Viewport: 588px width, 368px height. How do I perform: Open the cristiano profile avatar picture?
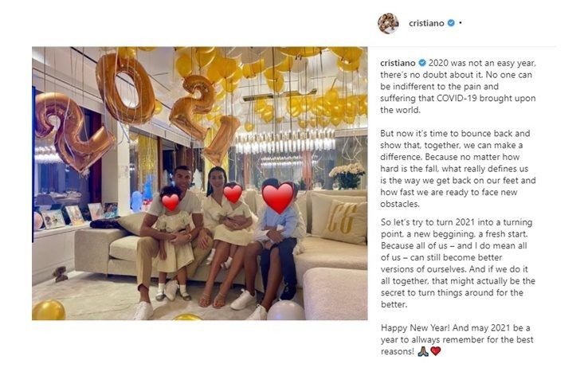(388, 23)
